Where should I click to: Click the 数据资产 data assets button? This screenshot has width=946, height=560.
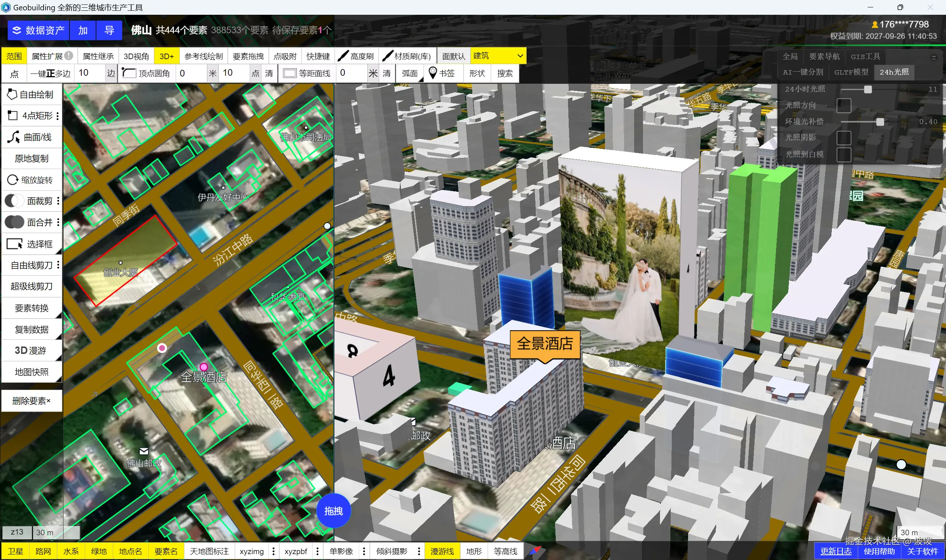[38, 30]
